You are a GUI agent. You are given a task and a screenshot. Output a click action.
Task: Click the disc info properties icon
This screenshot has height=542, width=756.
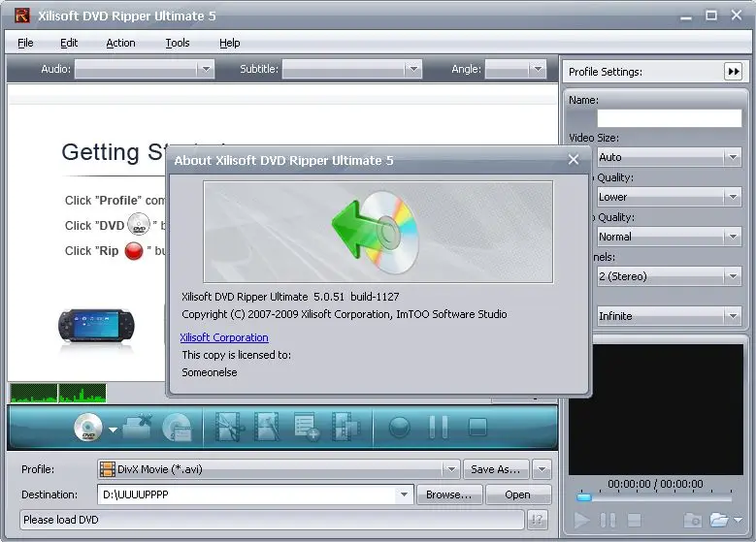click(x=177, y=428)
